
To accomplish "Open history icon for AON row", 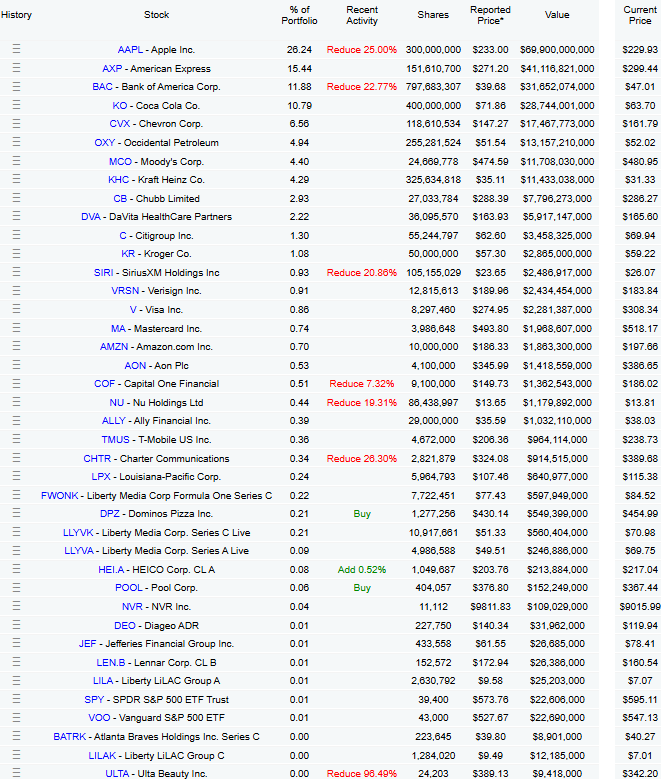I will (16, 365).
